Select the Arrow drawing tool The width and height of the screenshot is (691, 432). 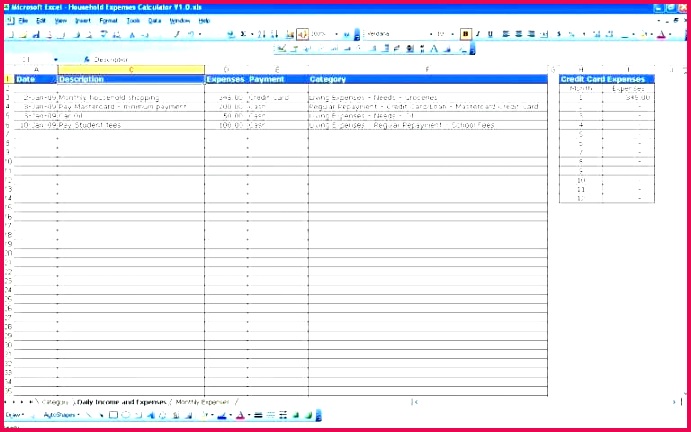101,415
